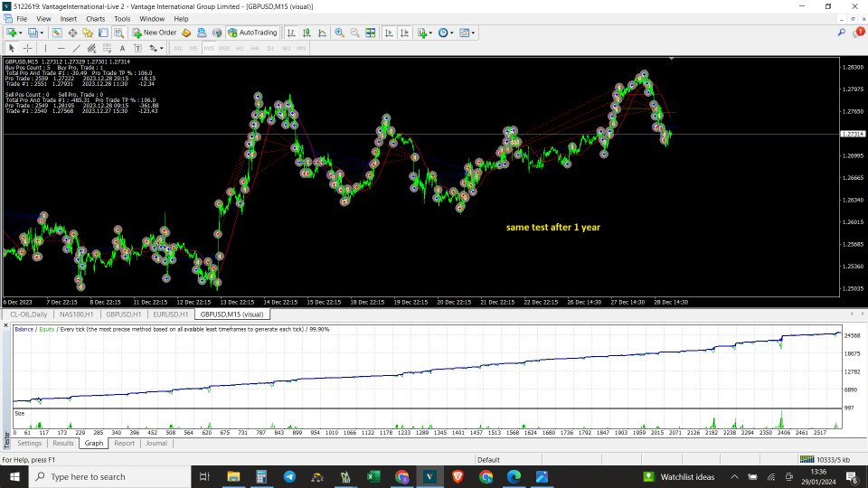
Task: Expand the chart templates dropdown
Action: click(474, 33)
